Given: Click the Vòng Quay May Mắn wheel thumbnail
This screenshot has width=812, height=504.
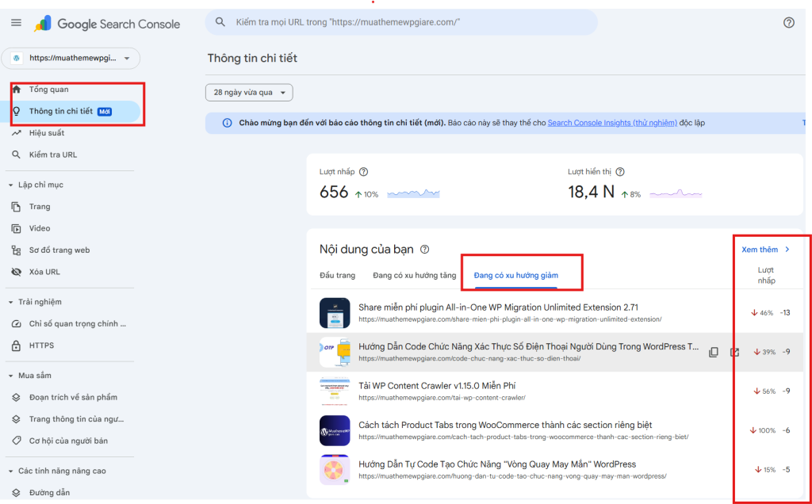Looking at the screenshot, I should (x=335, y=470).
